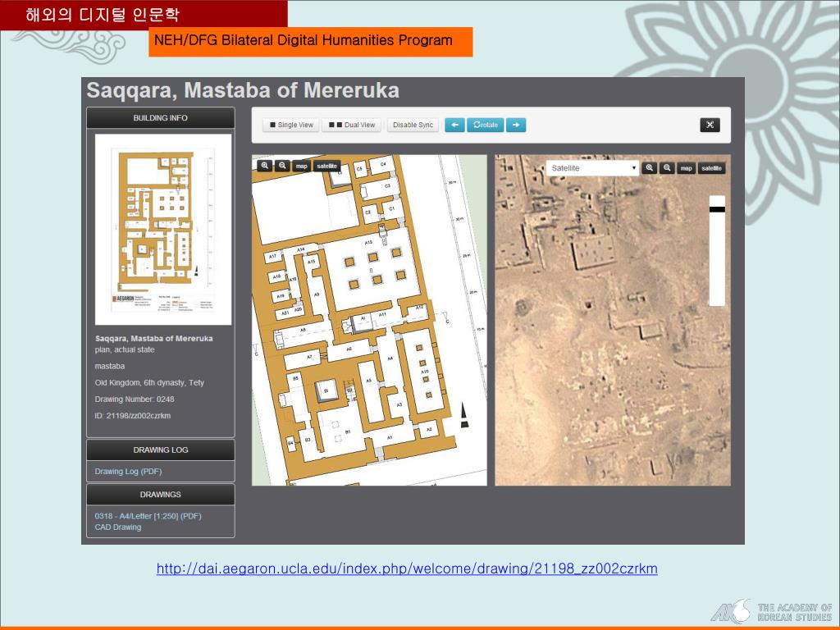Click room A10 on the floor plan
Viewport: 840px width, 630px height.
coord(425,372)
